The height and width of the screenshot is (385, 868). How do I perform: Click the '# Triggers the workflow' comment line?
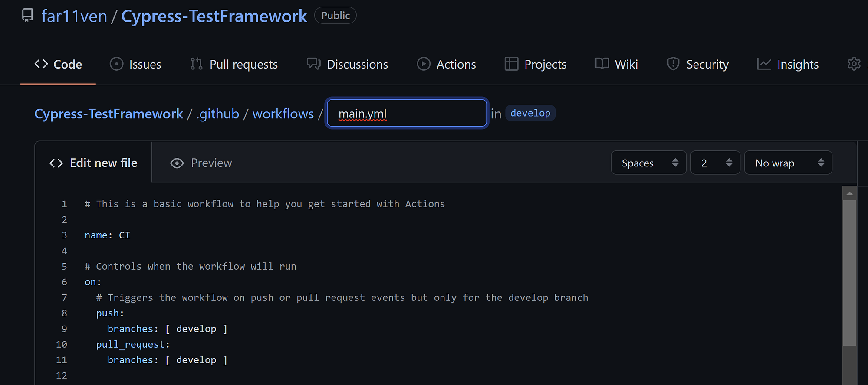click(342, 297)
